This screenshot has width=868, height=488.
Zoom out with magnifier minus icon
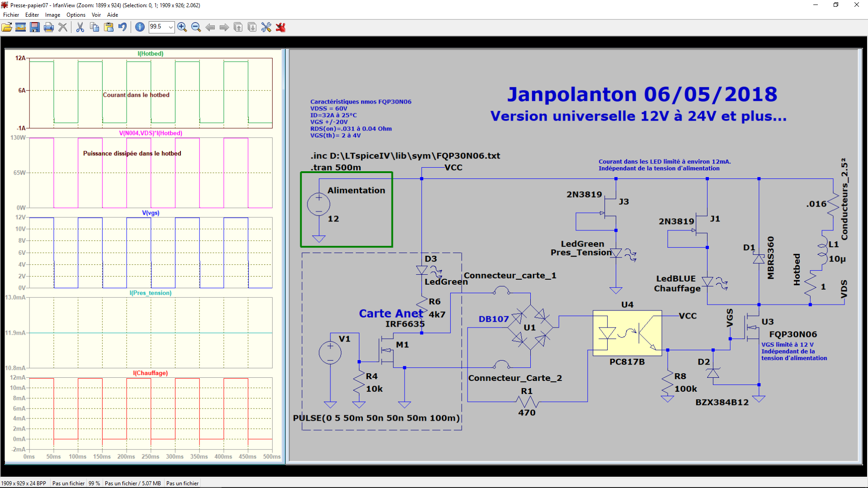tap(196, 27)
